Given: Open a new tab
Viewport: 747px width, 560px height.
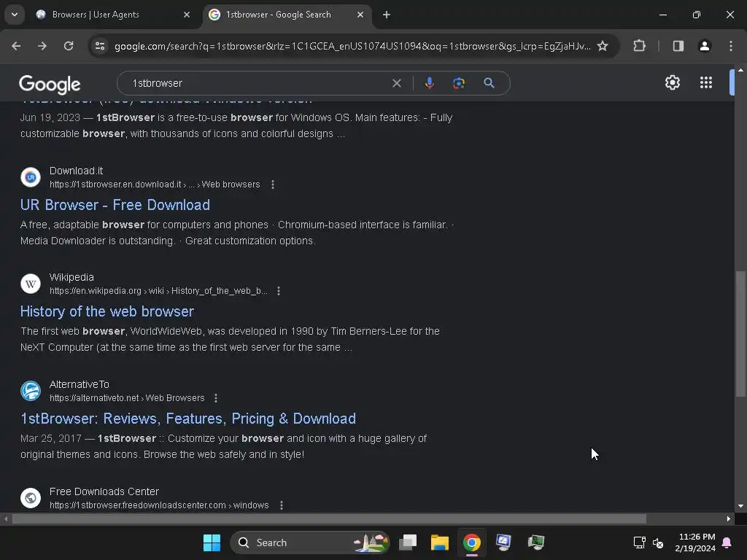Looking at the screenshot, I should (x=387, y=15).
